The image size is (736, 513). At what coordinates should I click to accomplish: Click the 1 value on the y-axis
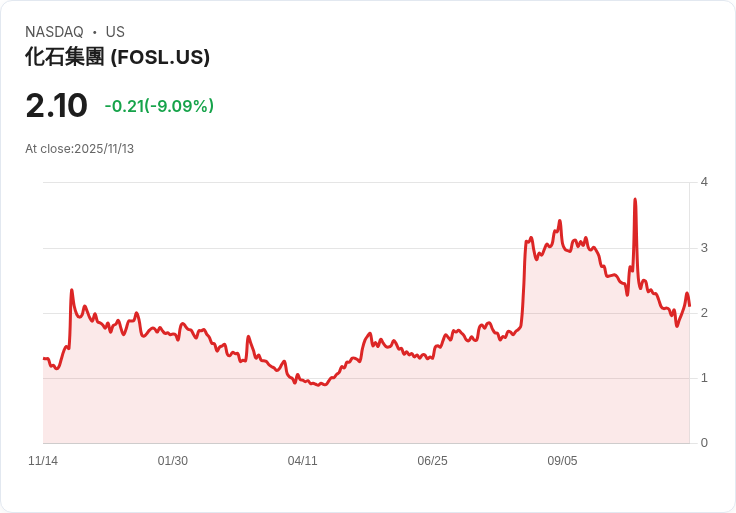tap(704, 378)
